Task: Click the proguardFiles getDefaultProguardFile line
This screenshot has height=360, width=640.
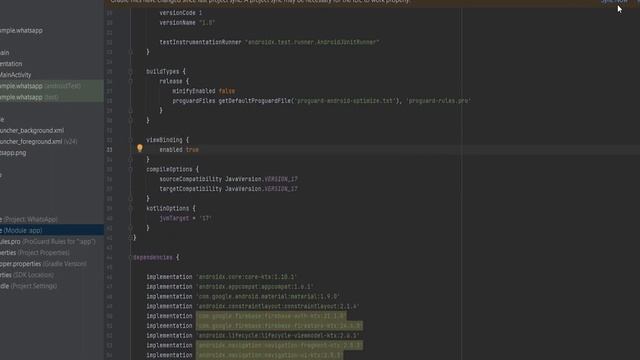Action: pyautogui.click(x=322, y=101)
